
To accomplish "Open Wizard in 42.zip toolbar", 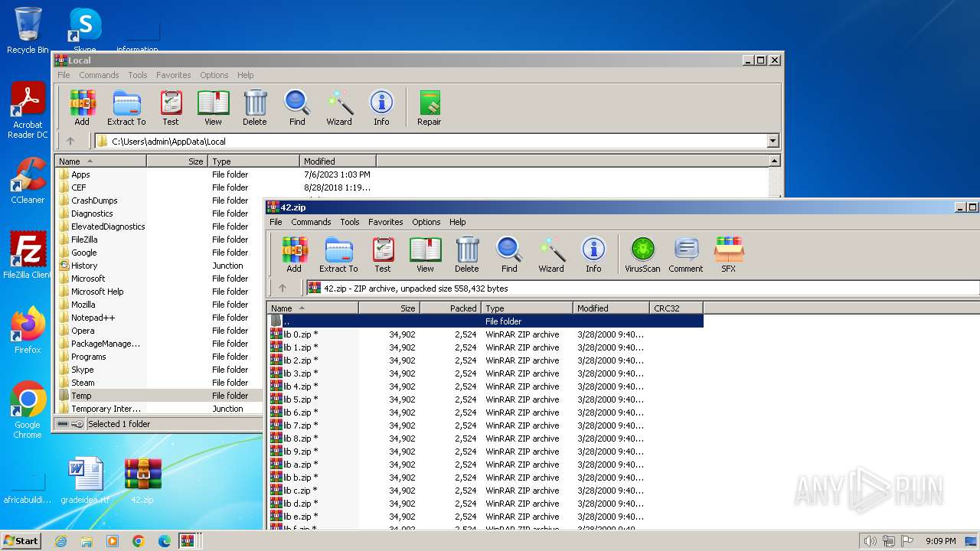I will pos(551,254).
